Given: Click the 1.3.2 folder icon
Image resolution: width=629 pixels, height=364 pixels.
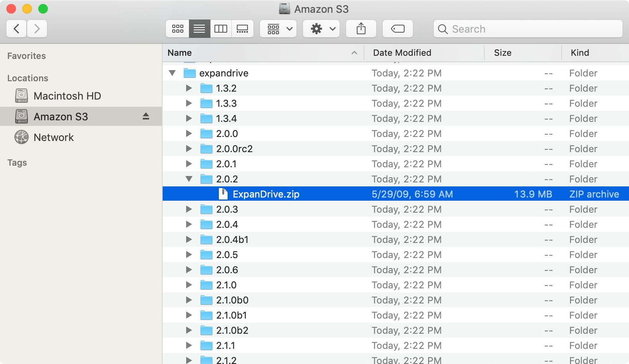Looking at the screenshot, I should pos(206,88).
